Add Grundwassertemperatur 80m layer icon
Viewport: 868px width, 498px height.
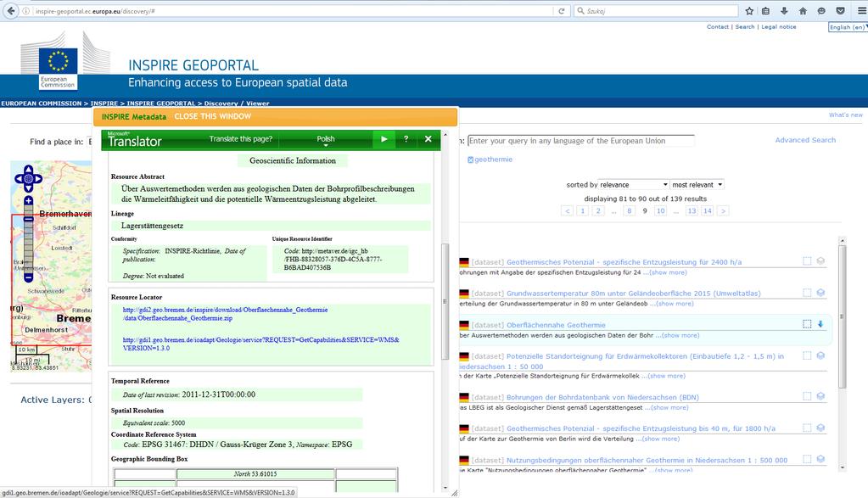point(820,293)
